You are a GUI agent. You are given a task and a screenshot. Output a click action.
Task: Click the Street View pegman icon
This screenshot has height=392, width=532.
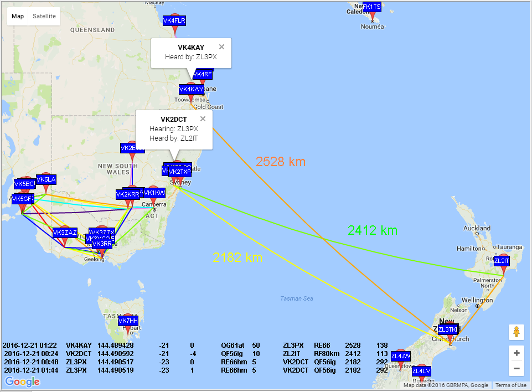[516, 332]
